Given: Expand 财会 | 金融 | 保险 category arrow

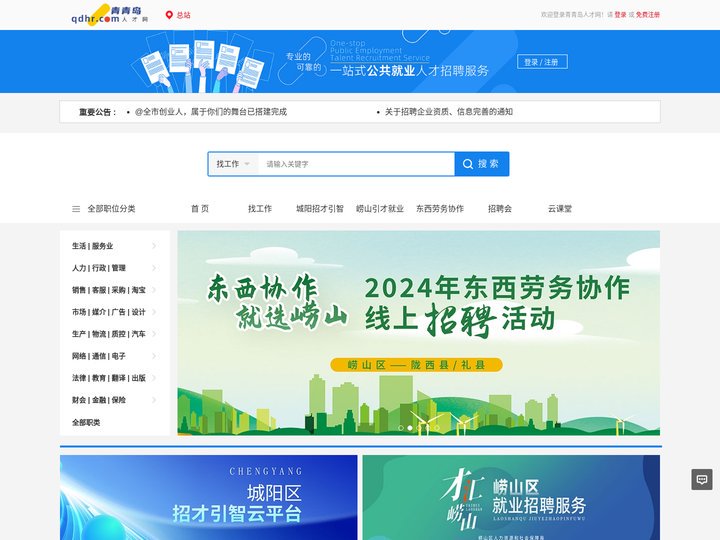Looking at the screenshot, I should 154,400.
